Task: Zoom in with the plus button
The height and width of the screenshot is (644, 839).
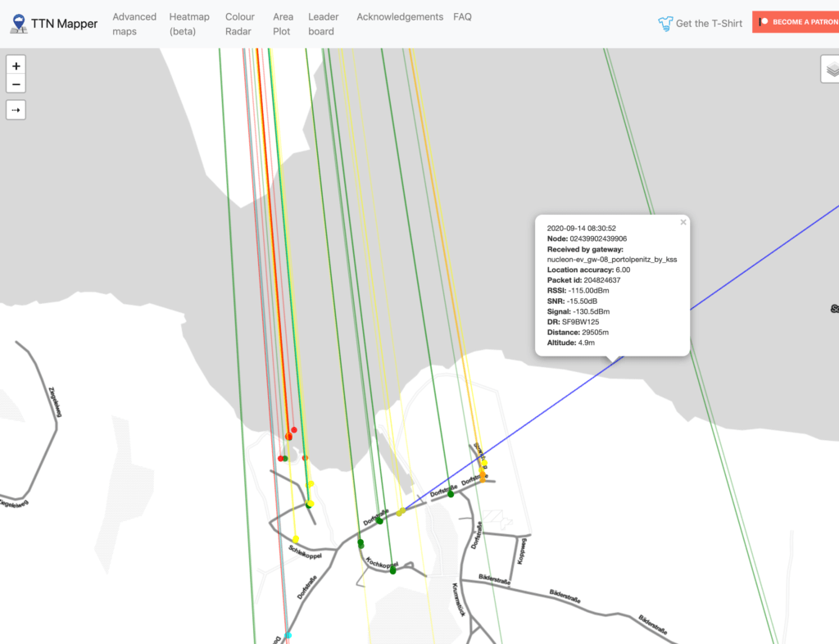Action: point(16,66)
